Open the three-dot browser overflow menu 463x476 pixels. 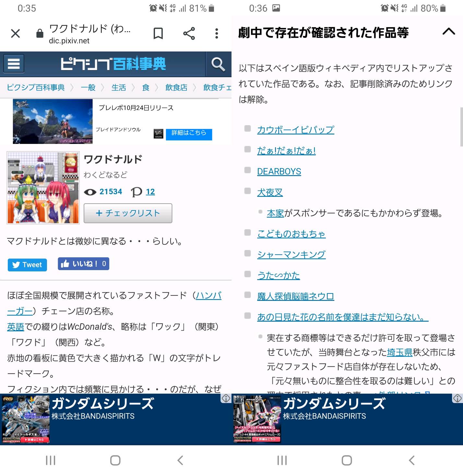pyautogui.click(x=217, y=33)
